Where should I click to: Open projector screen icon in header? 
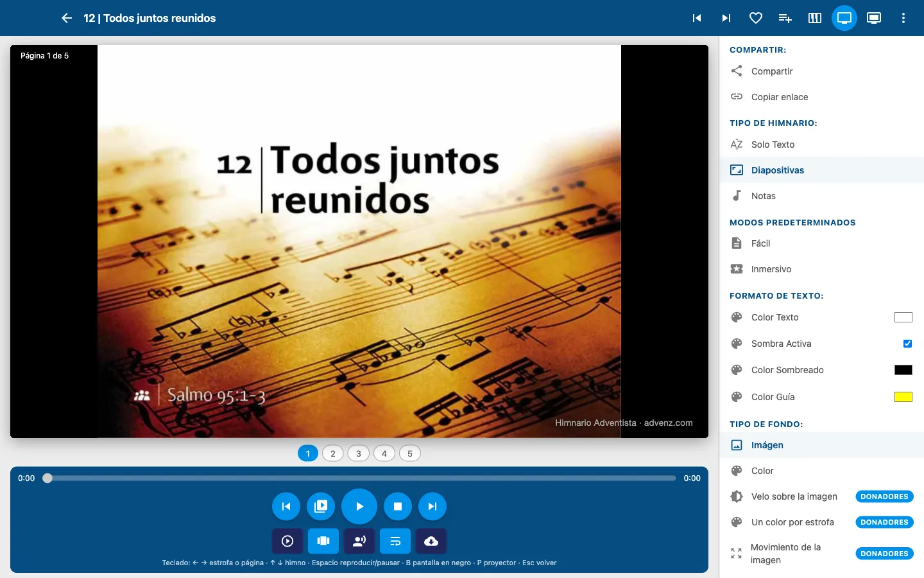coord(874,18)
